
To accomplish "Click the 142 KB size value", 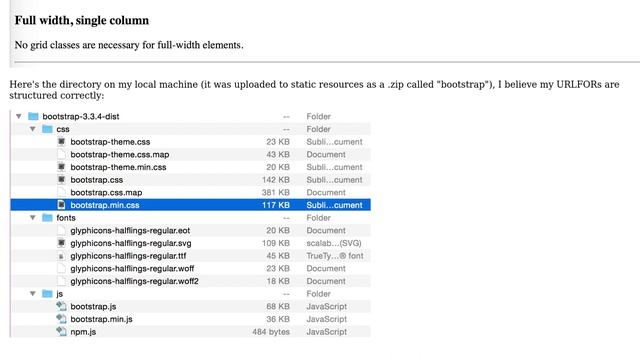I will (276, 180).
